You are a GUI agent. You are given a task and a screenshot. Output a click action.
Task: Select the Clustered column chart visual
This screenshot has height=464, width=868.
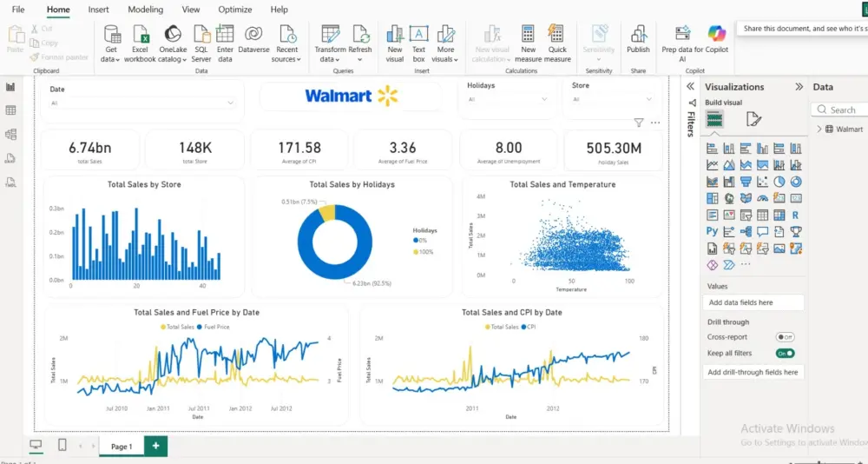point(762,149)
